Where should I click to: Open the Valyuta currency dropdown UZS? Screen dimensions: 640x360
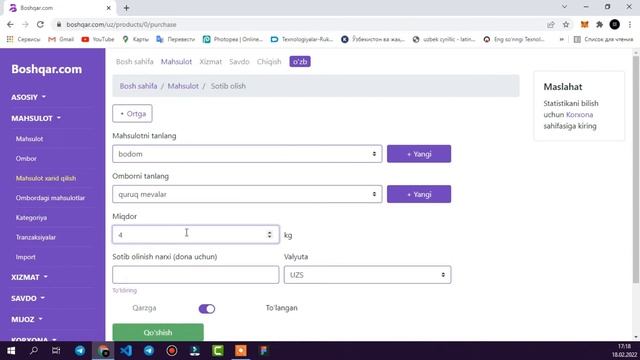click(367, 275)
